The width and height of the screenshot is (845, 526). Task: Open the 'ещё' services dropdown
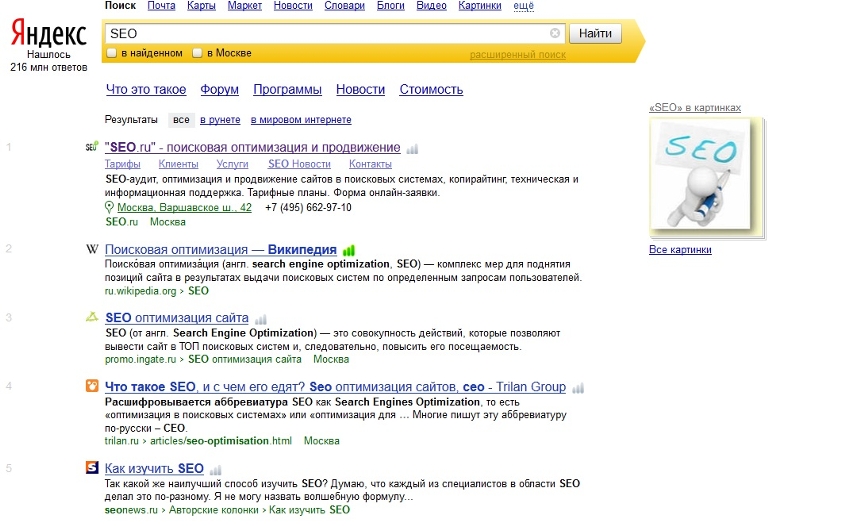523,6
